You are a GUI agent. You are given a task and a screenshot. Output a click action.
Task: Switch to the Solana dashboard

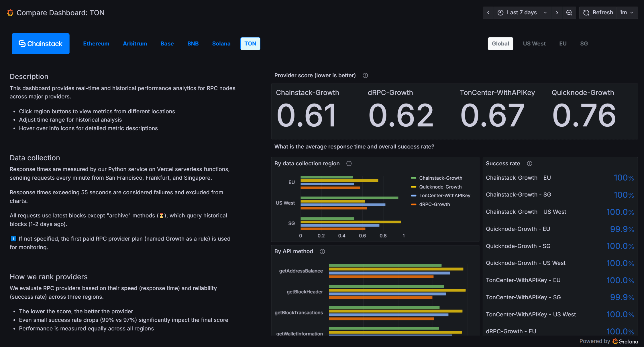pos(221,43)
